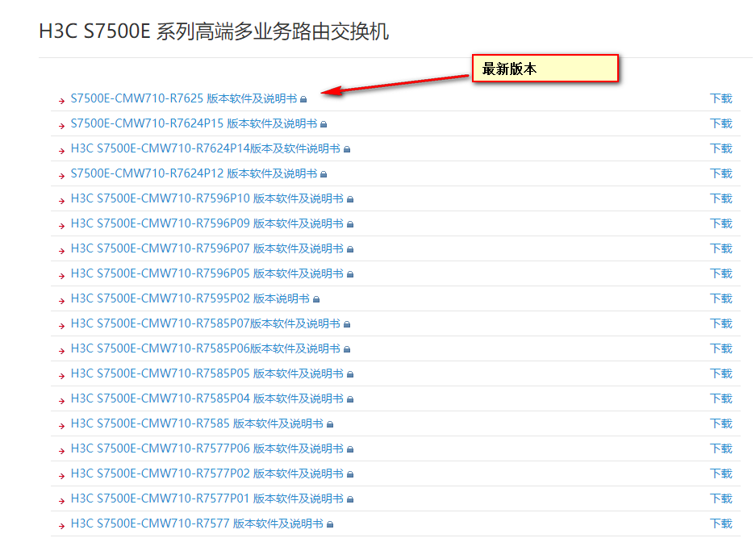Click 下载 for the R7577P01 row
Screen dimensions: 756x538
click(x=721, y=499)
